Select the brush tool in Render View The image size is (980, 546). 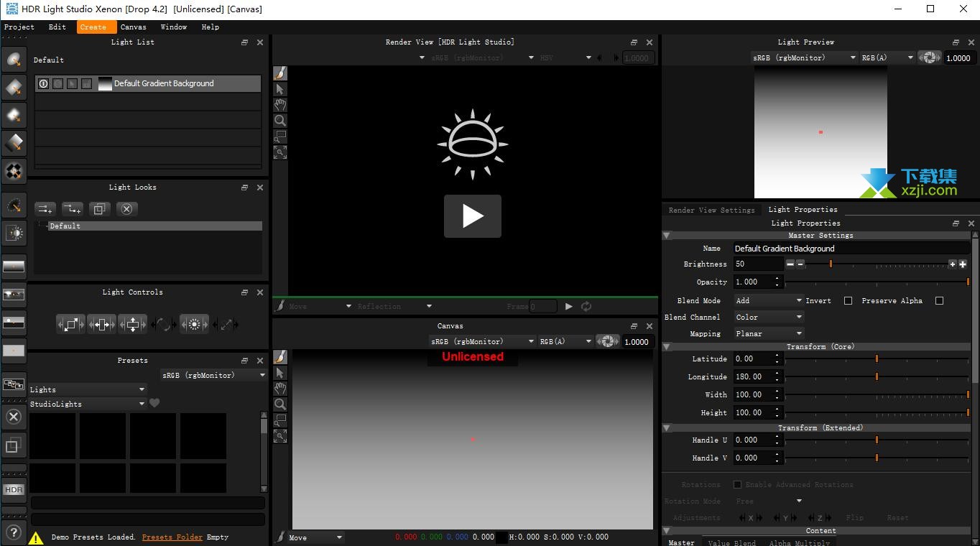click(x=280, y=73)
